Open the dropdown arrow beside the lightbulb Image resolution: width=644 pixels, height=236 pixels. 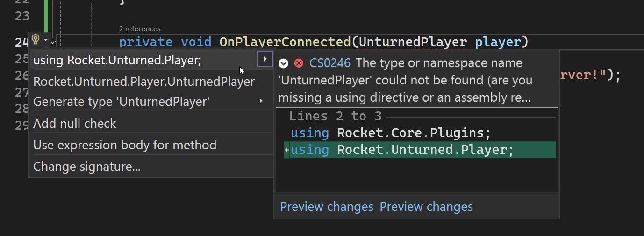(45, 41)
